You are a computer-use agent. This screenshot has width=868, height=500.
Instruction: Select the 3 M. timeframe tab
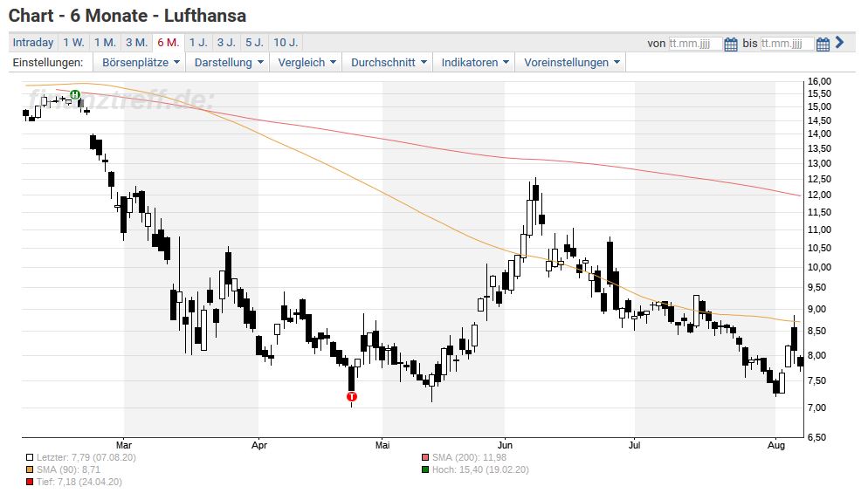[136, 43]
